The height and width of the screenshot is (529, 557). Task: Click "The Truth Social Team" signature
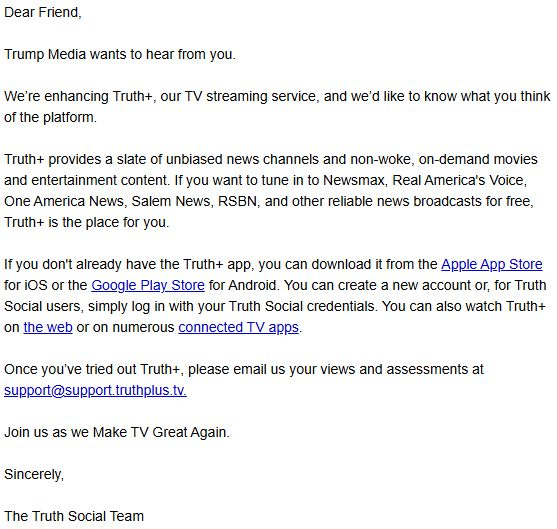click(x=74, y=516)
